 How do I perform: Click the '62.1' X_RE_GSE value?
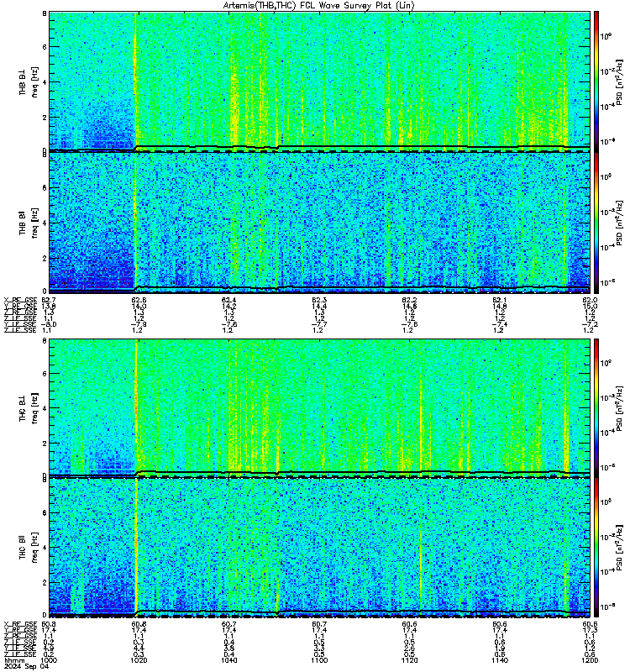click(500, 300)
